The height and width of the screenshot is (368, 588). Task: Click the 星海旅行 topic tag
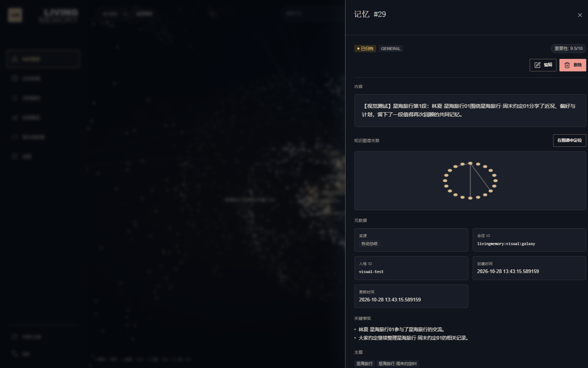coord(365,364)
